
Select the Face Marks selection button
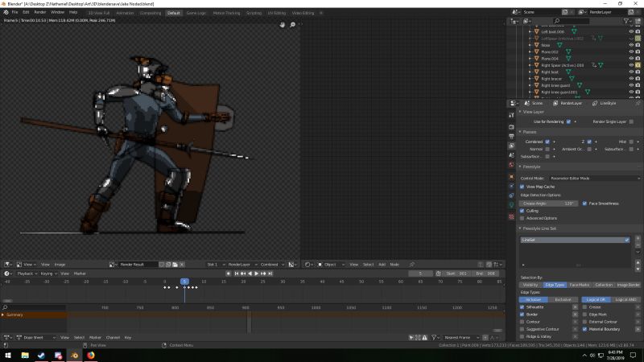[x=579, y=285]
